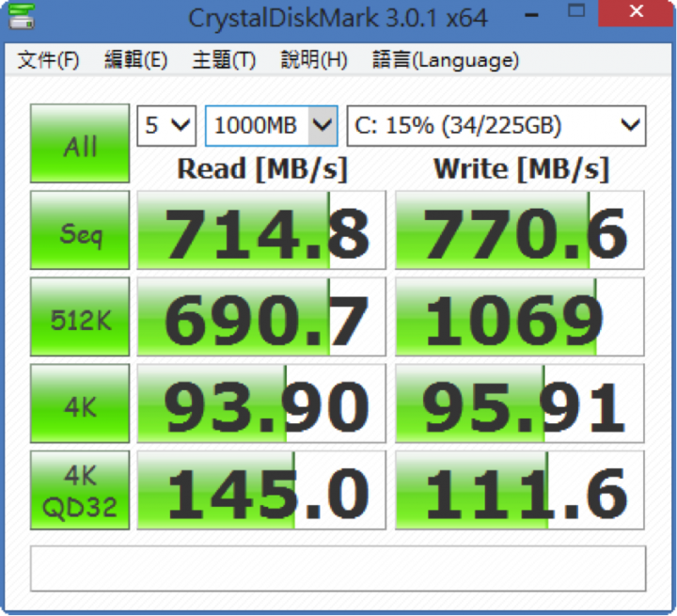Viewport: 677px width, 616px height.
Task: Maximize the CrystalDiskMark window
Action: 576,11
